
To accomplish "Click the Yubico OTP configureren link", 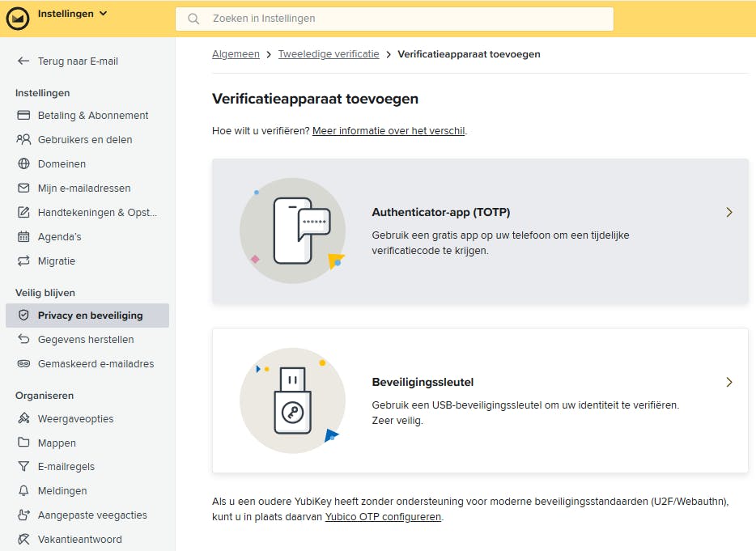I will pos(383,517).
